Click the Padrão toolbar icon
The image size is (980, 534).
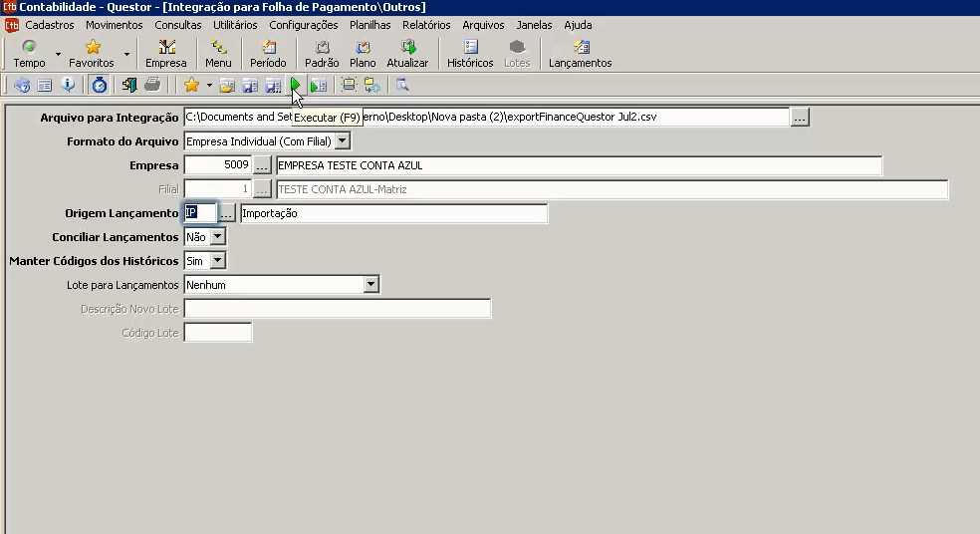click(322, 53)
